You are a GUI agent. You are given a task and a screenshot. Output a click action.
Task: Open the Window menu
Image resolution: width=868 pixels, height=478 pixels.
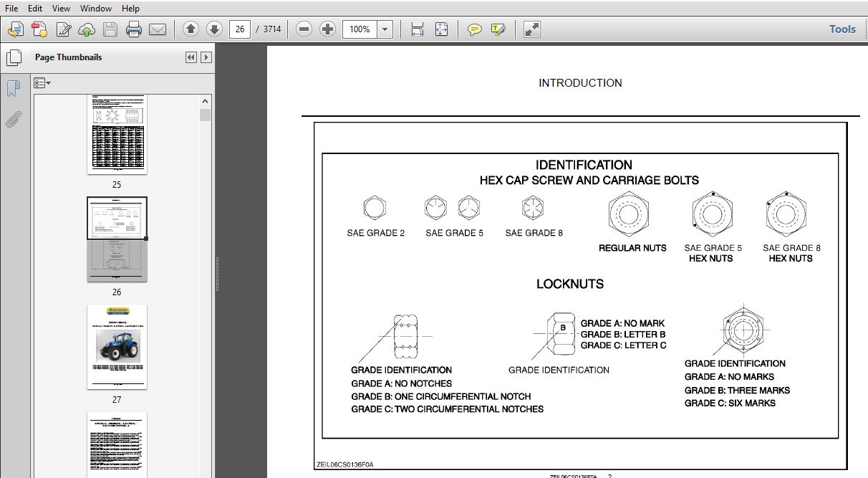tap(96, 9)
